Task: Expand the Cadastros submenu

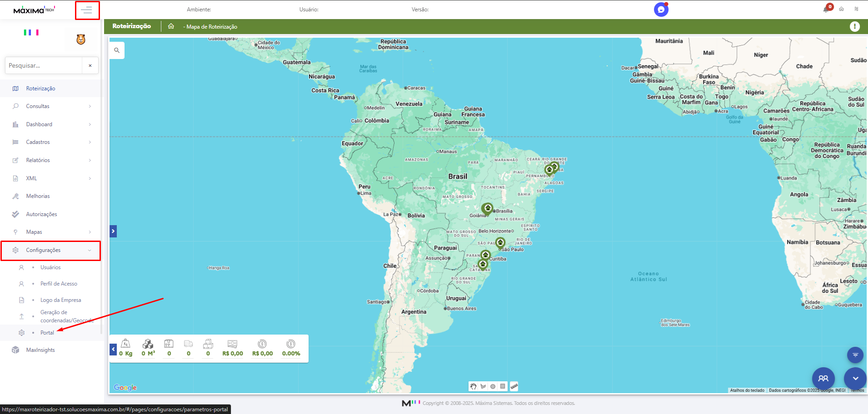Action: click(x=90, y=142)
